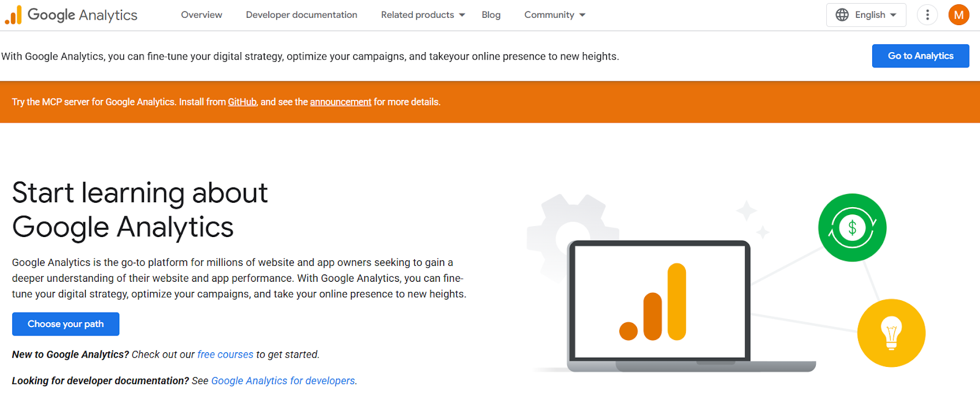Follow the GitHub link in orange banner
The image size is (980, 419).
click(242, 102)
